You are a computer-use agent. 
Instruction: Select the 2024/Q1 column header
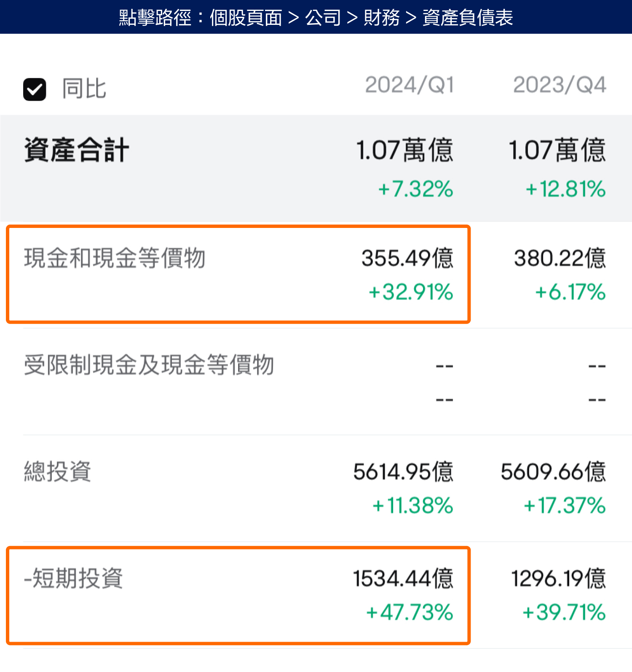tap(409, 85)
